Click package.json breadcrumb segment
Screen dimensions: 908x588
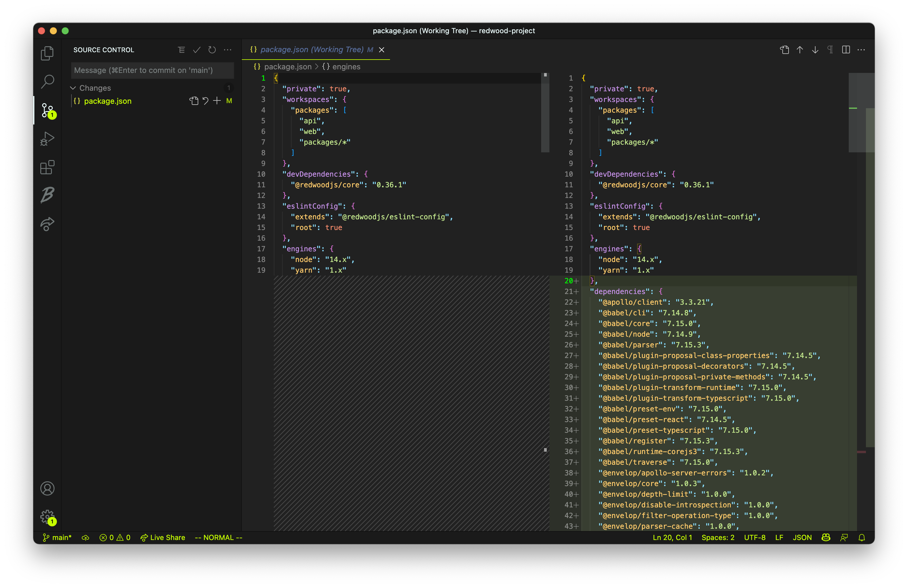[x=288, y=67]
